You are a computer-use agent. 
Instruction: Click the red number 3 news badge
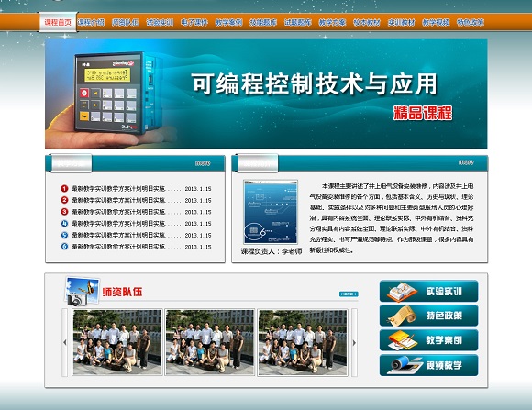(64, 212)
